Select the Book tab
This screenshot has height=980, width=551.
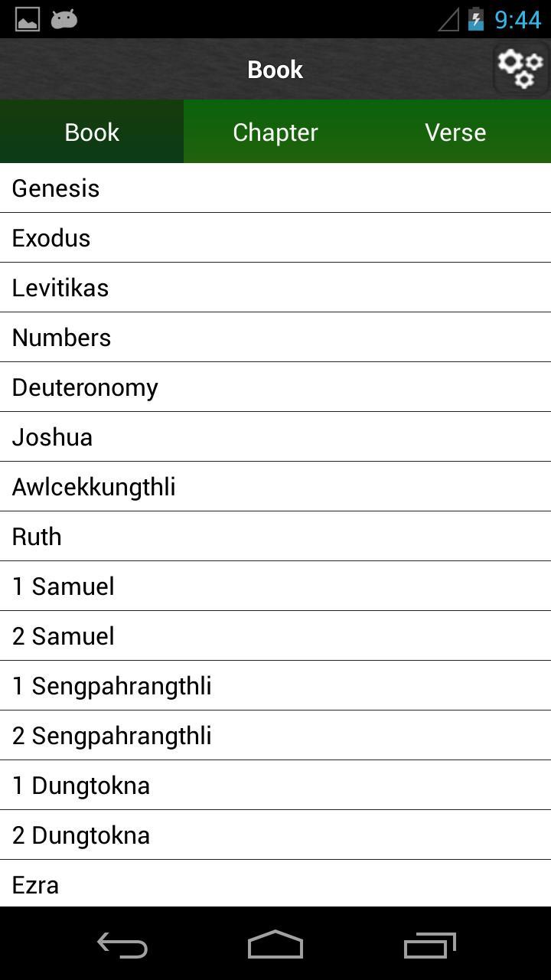coord(91,132)
